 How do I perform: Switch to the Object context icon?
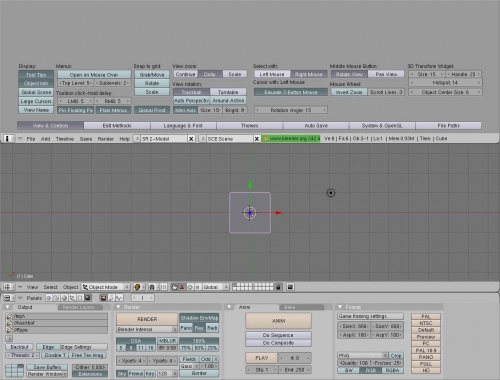pyautogui.click(x=72, y=298)
